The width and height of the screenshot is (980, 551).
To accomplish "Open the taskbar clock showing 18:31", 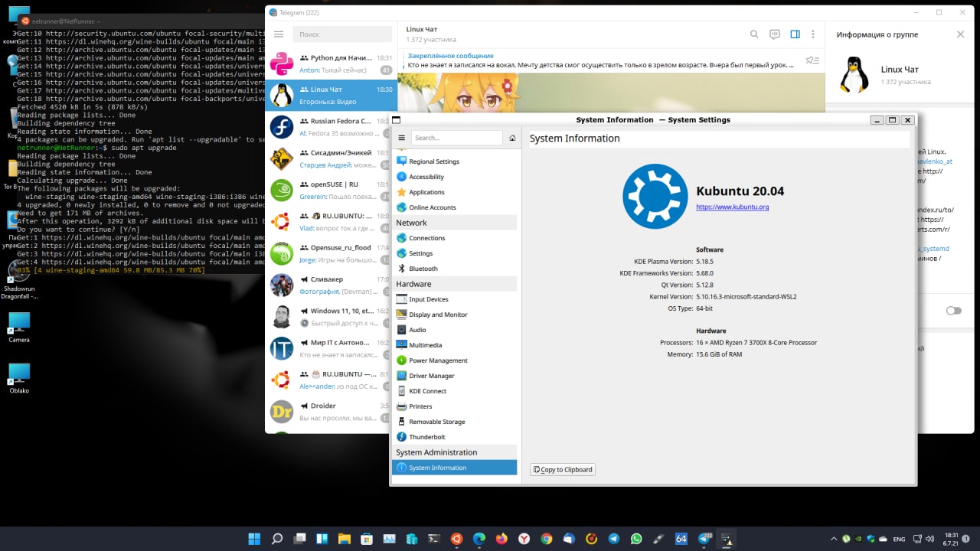I will (x=951, y=539).
